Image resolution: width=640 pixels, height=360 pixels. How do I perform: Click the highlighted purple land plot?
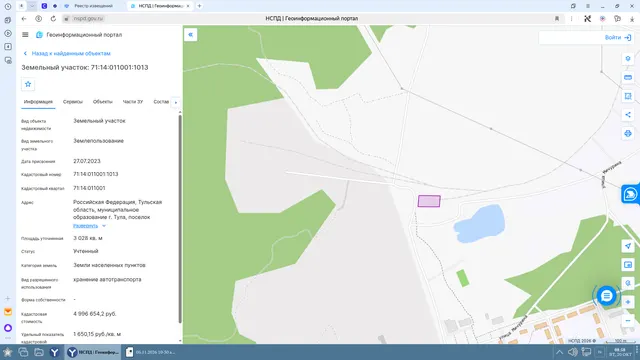pyautogui.click(x=429, y=201)
